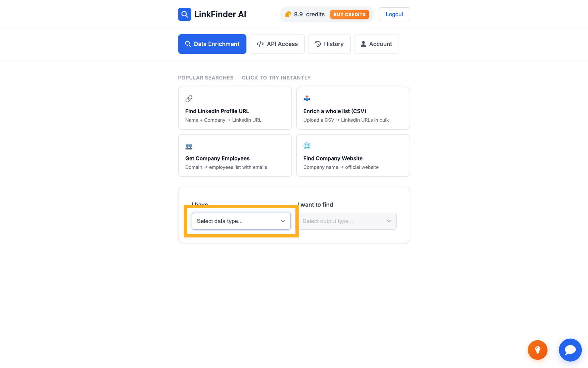Log out using the Logout button
588x368 pixels.
(x=394, y=14)
